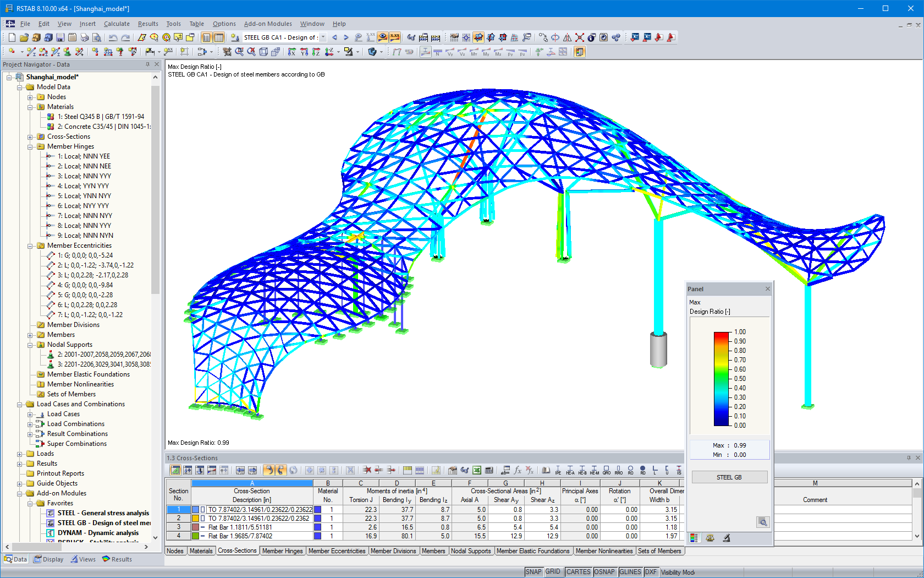Click the Print icon in the toolbar
Image resolution: width=924 pixels, height=578 pixels.
84,37
